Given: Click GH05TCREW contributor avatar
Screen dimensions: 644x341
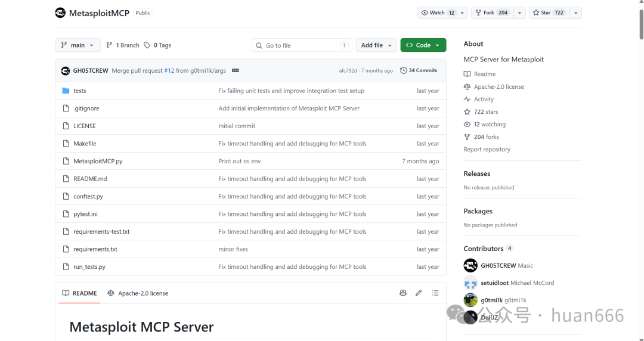Looking at the screenshot, I should point(470,265).
